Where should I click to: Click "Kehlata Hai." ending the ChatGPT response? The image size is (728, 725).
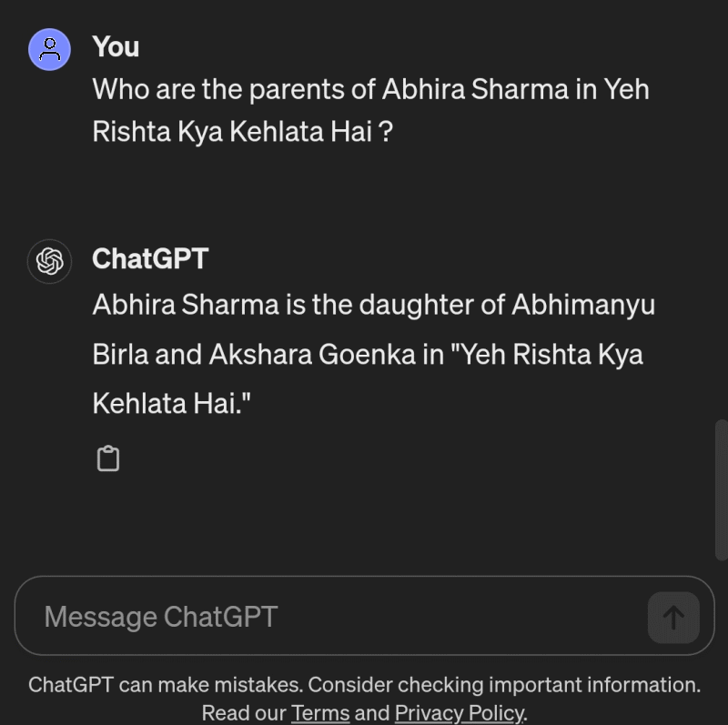pyautogui.click(x=171, y=403)
